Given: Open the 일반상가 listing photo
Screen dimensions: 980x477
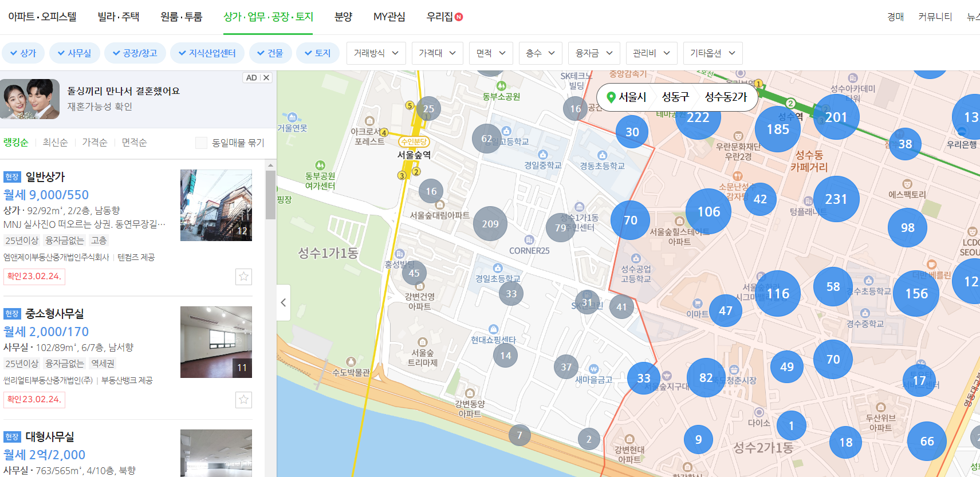Looking at the screenshot, I should pos(216,205).
